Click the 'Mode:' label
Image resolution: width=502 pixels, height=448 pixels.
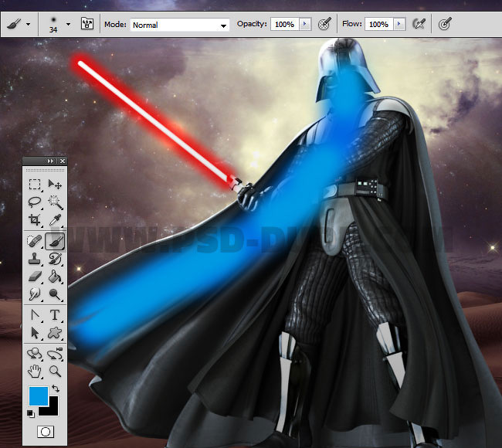pyautogui.click(x=115, y=25)
